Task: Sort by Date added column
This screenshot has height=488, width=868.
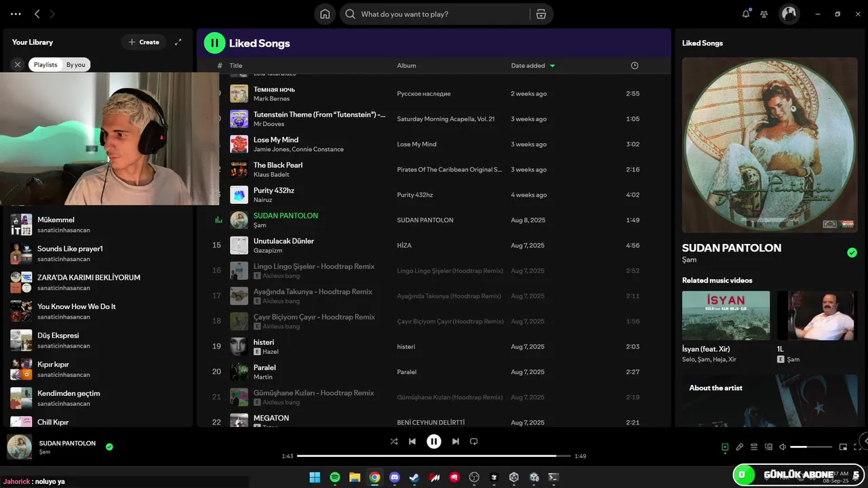Action: pyautogui.click(x=533, y=66)
